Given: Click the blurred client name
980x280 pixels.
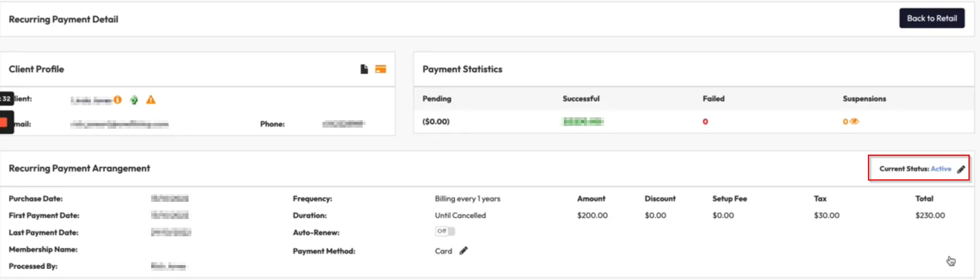Looking at the screenshot, I should 91,100.
